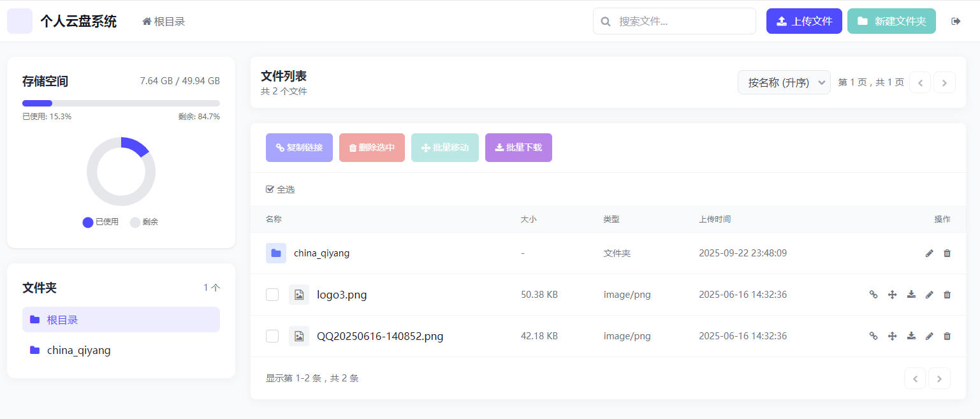Click previous page arrow at list bottom

915,378
